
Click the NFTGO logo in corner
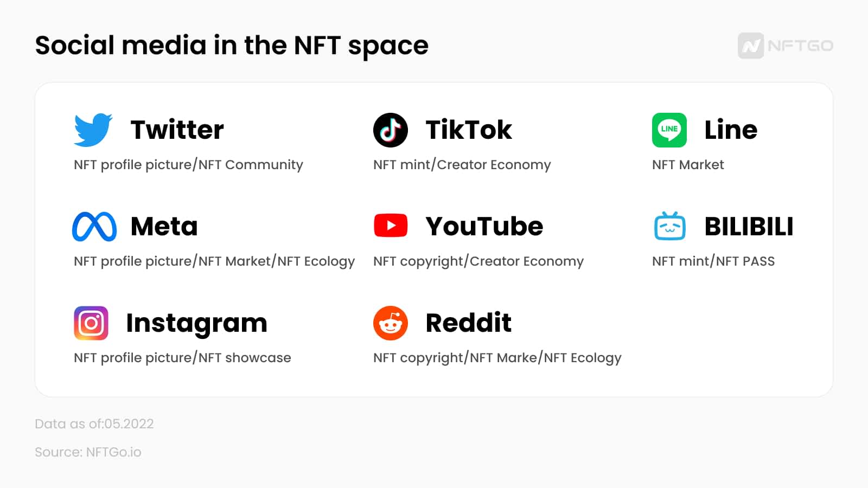click(x=785, y=46)
